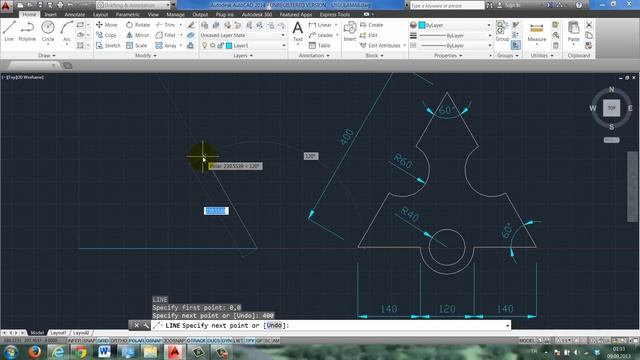Open Firefox from the taskbar
Screen dimensions: 640x360
point(34,351)
